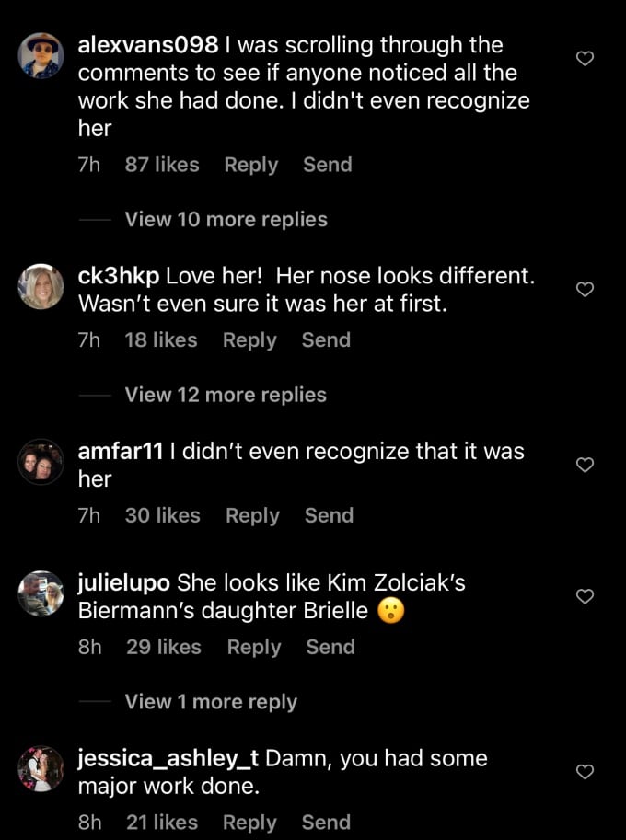Like alexvans098's comment with the heart
626x840 pixels.
point(585,59)
